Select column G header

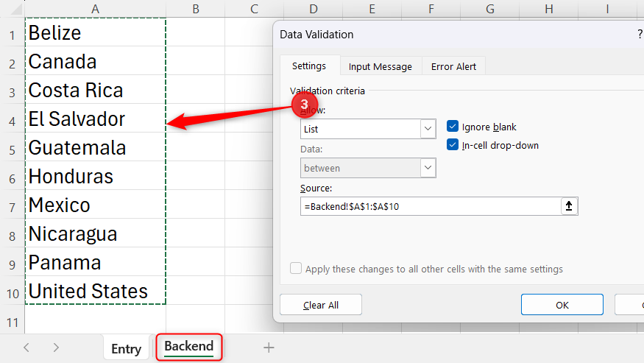tap(490, 9)
